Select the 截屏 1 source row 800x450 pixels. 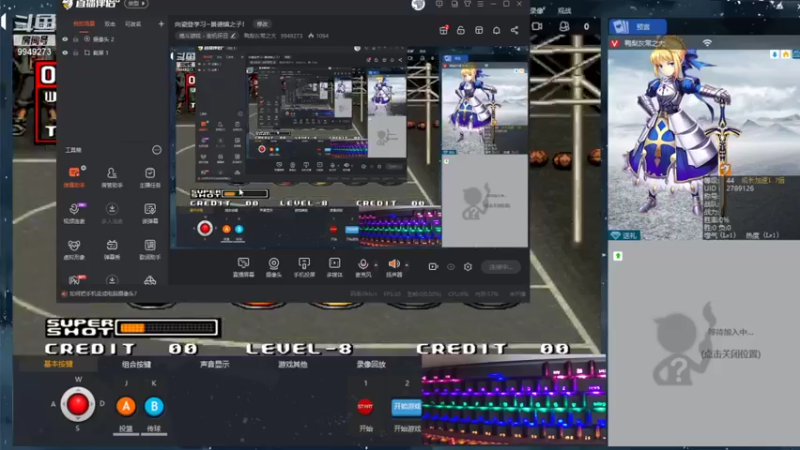click(x=113, y=53)
